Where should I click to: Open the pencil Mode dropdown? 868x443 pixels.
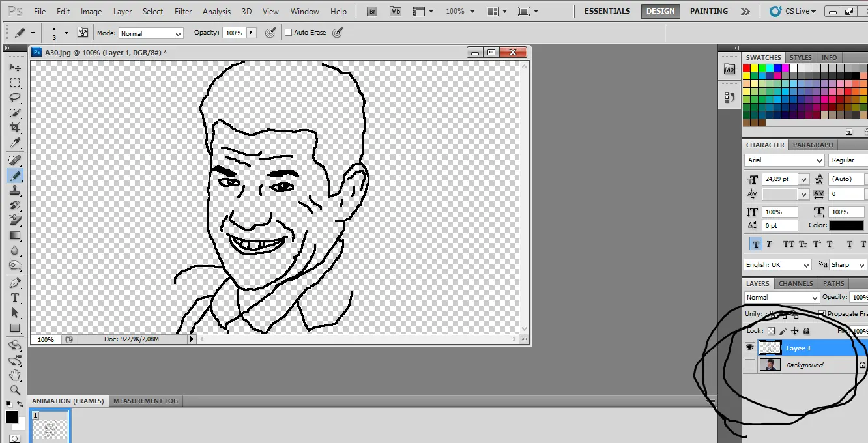[151, 33]
